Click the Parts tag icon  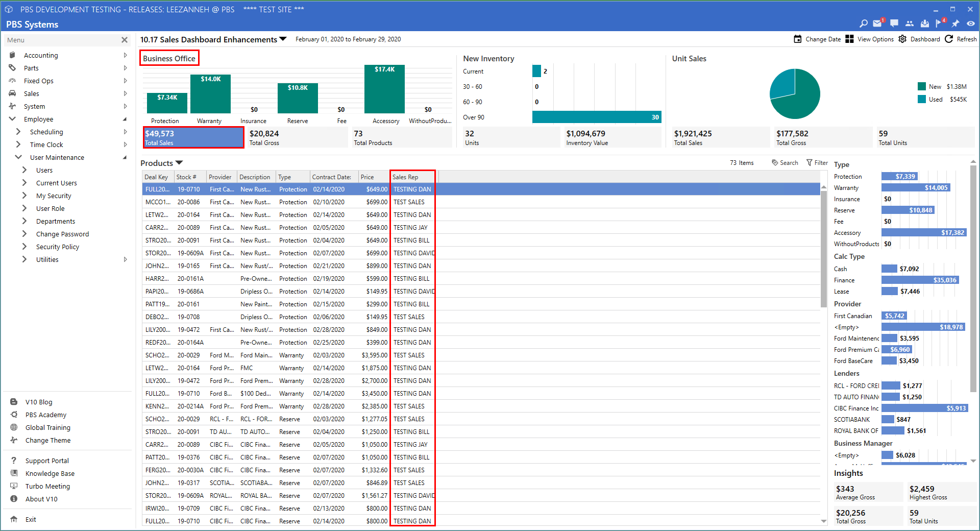pyautogui.click(x=13, y=68)
